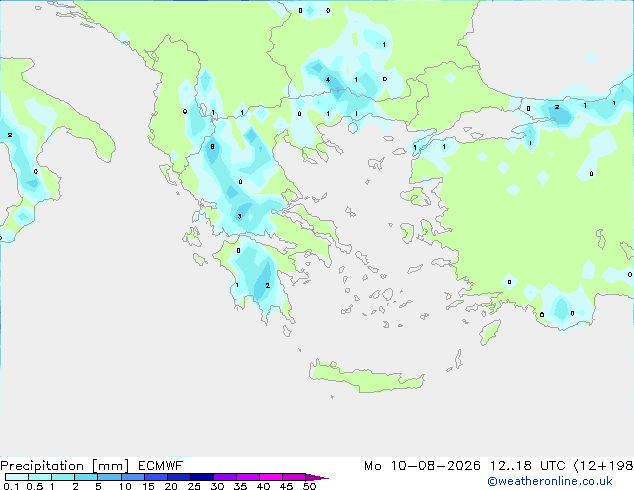Click the 4 mm value over Bulgaria
The width and height of the screenshot is (634, 490).
click(x=328, y=80)
